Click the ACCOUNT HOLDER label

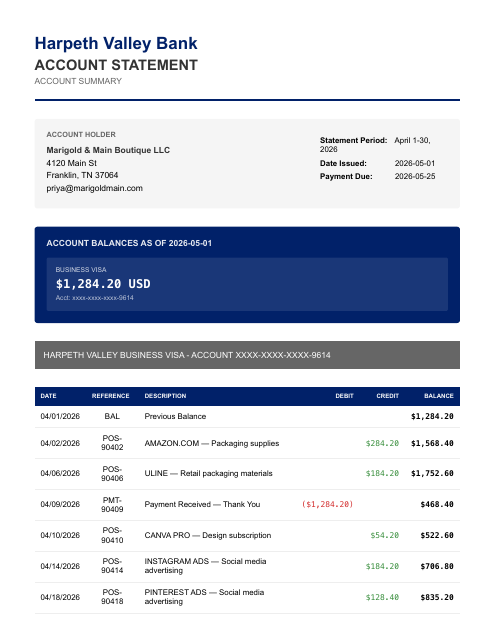[x=81, y=134]
